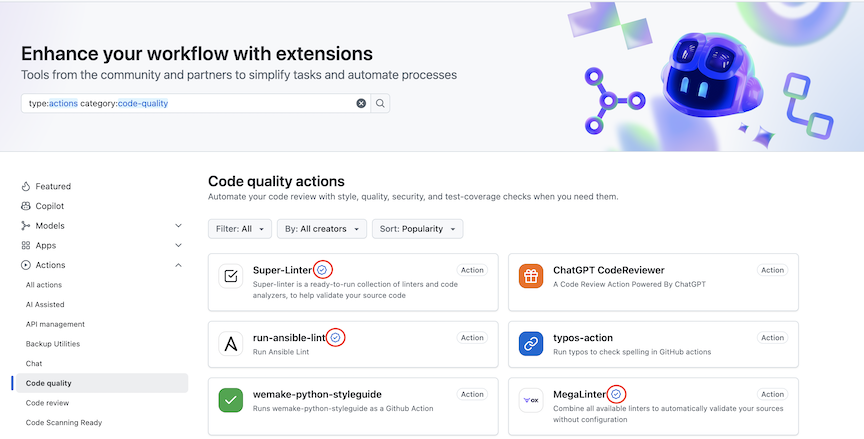Select Code Scanning Ready category
The height and width of the screenshot is (439, 864).
click(x=64, y=423)
